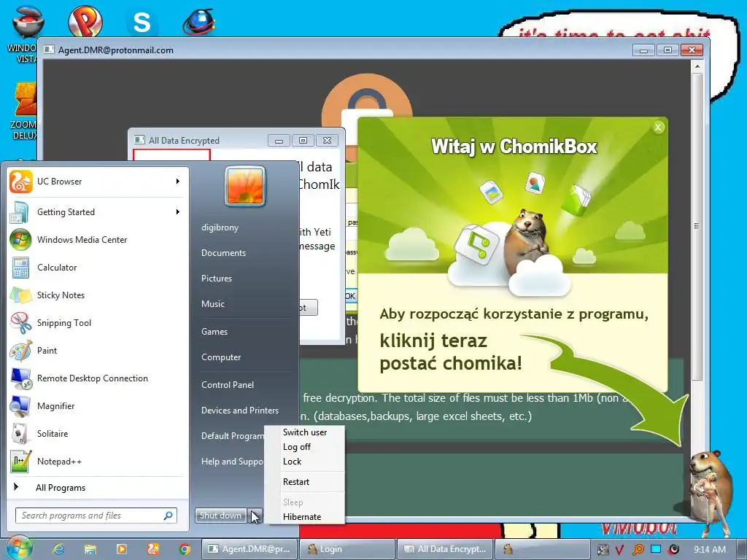Expand UC Browser submenu arrow
747x560 pixels.
pyautogui.click(x=178, y=182)
